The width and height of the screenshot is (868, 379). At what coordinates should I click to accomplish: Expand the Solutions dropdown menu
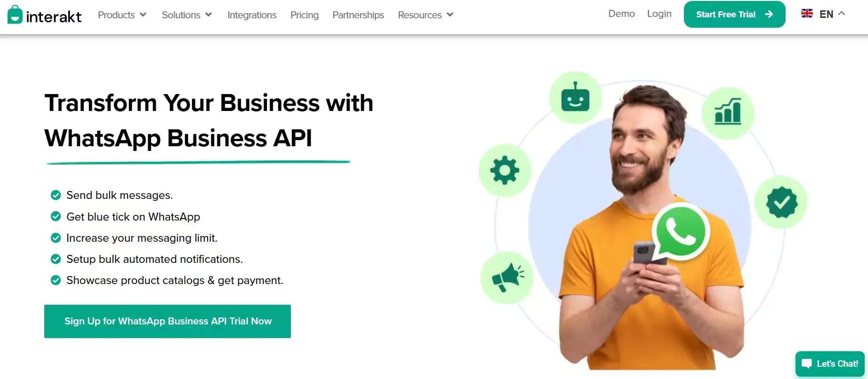pos(187,15)
